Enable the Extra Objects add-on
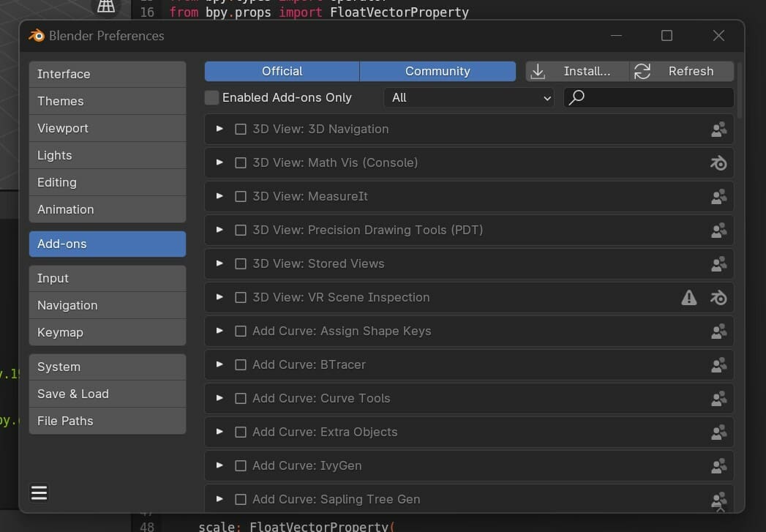The height and width of the screenshot is (532, 766). click(x=241, y=432)
